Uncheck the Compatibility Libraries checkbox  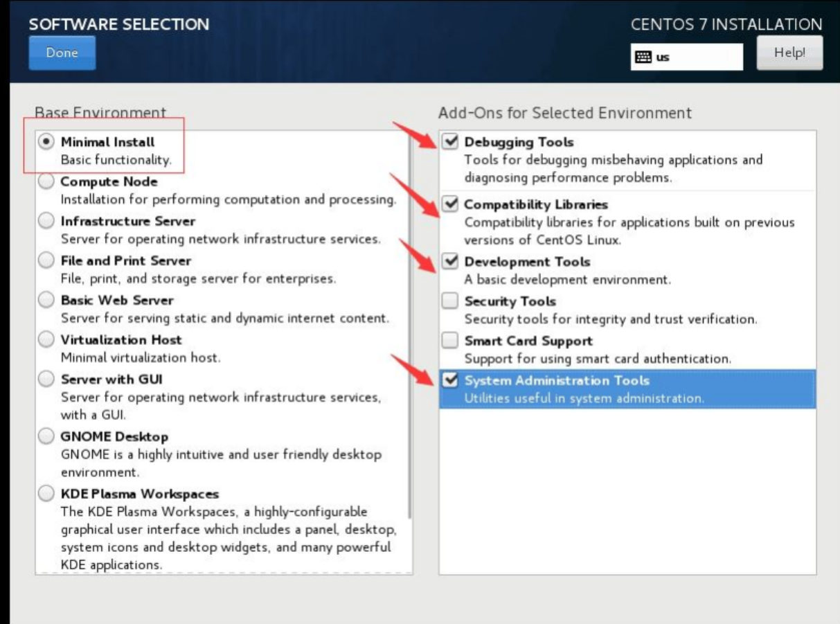[x=450, y=204]
